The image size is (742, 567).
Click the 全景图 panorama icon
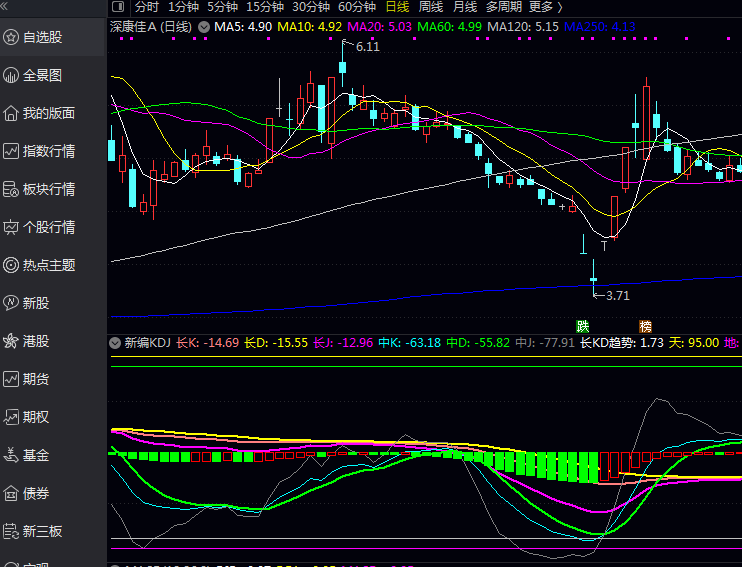tap(11, 75)
